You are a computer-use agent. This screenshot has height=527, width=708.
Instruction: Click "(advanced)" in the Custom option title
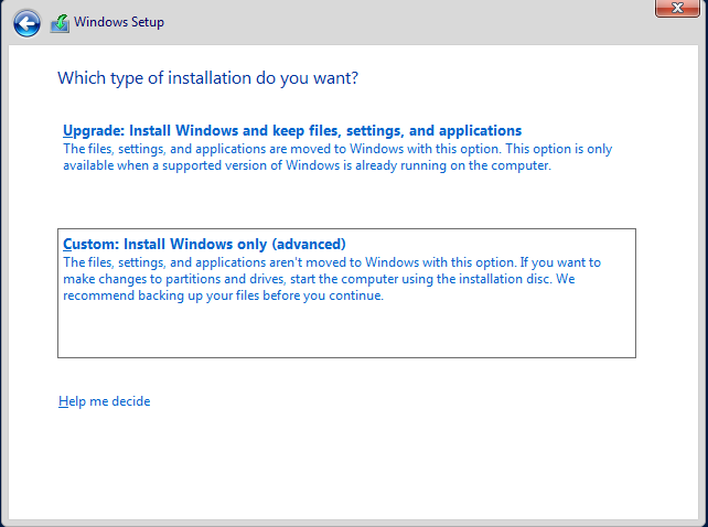click(x=309, y=244)
